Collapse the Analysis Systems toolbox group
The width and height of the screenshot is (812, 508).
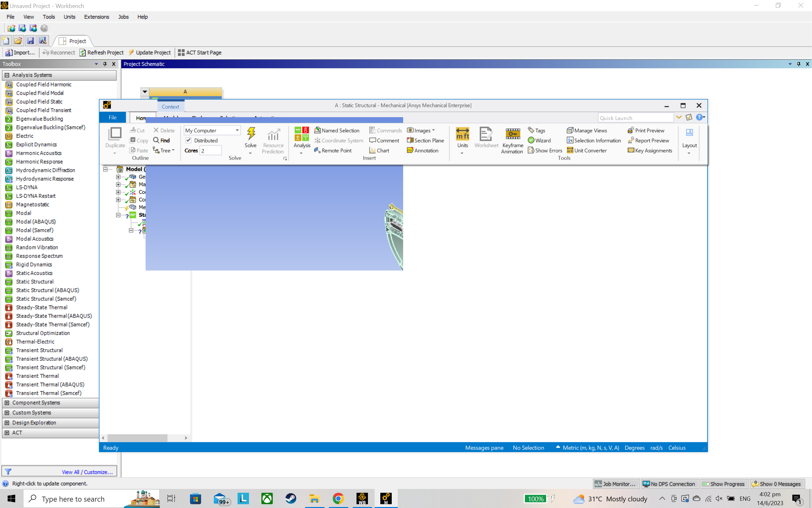pos(7,75)
